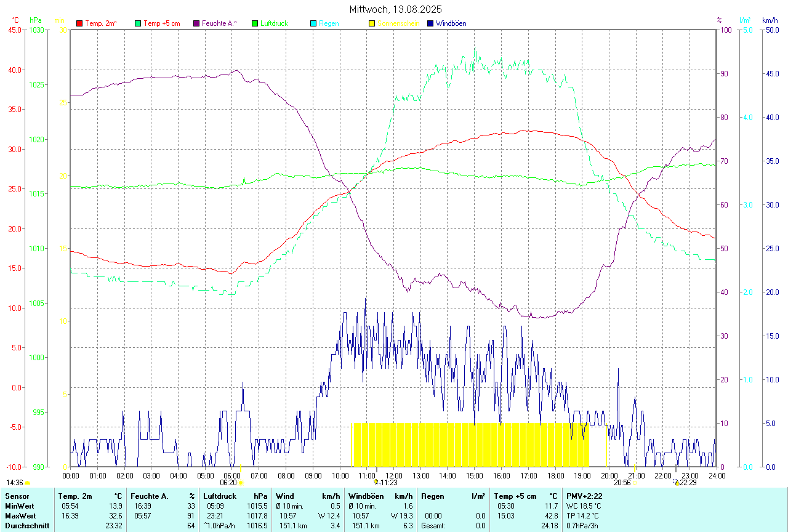Viewport: 788px width, 532px height.
Task: Click the sun icon next to 14:36
Action: click(x=27, y=483)
